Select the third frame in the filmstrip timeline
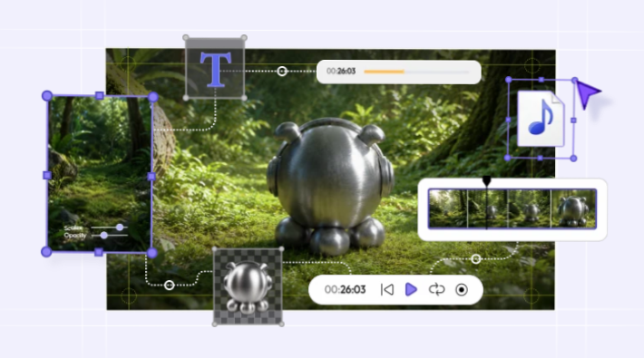 coord(530,208)
